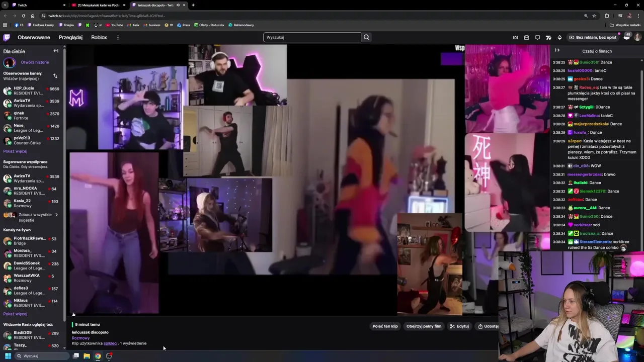
Task: Open qinek Fortnite channel
Action: (x=31, y=116)
